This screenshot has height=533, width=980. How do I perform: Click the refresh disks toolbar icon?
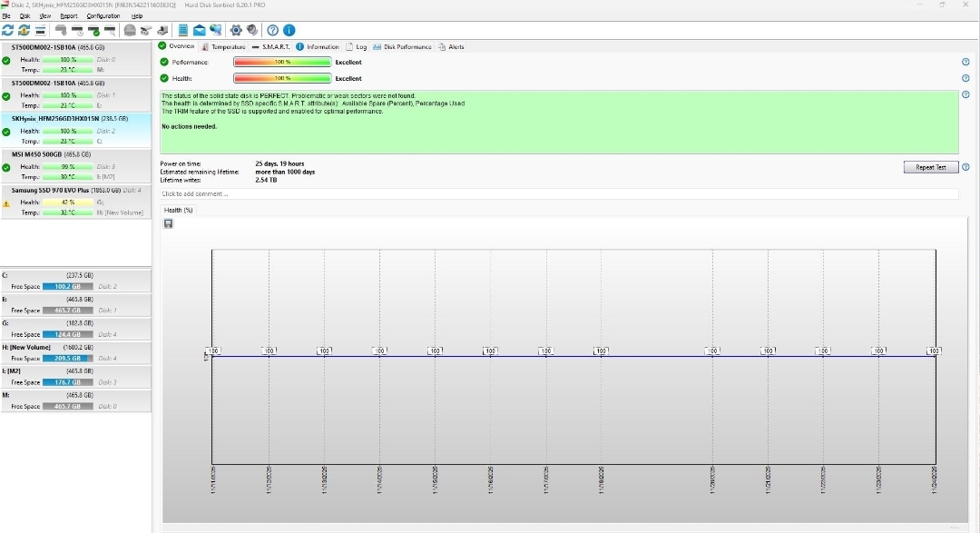click(x=8, y=30)
